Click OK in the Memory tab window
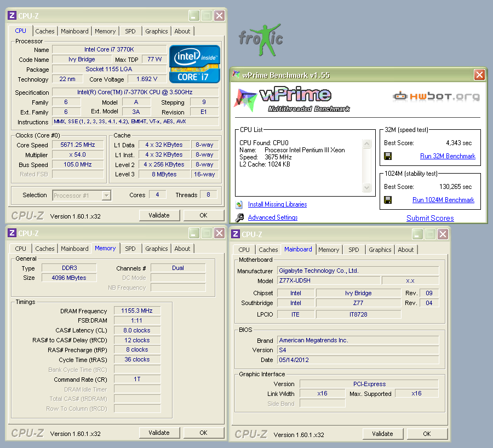Screen dimensions: 493x448 click(x=203, y=433)
